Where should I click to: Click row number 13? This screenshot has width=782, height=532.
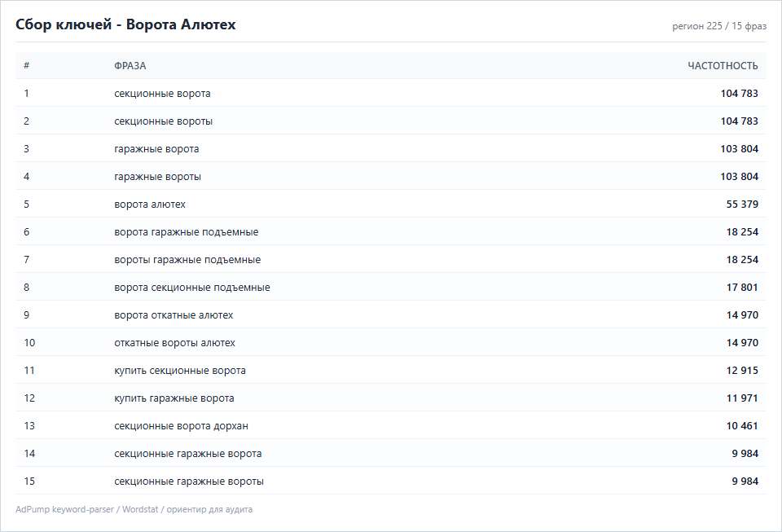pyautogui.click(x=29, y=426)
